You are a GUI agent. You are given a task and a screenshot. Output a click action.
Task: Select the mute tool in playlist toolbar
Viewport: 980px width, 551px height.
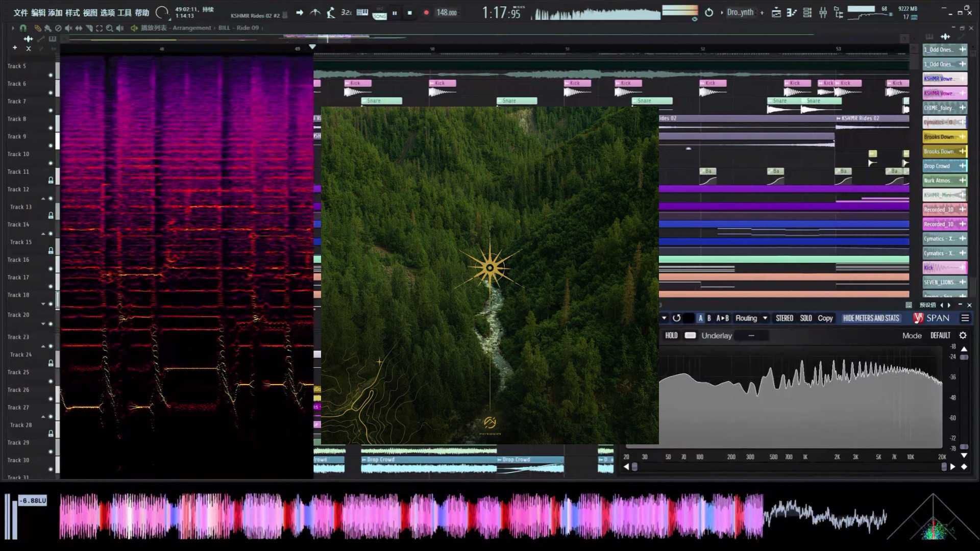[68, 28]
